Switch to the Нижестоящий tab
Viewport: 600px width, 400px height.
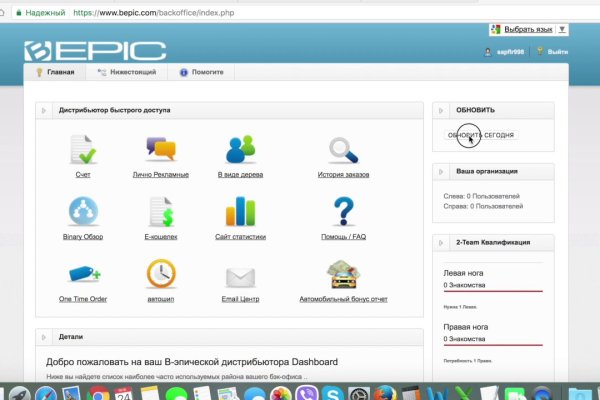(120, 73)
